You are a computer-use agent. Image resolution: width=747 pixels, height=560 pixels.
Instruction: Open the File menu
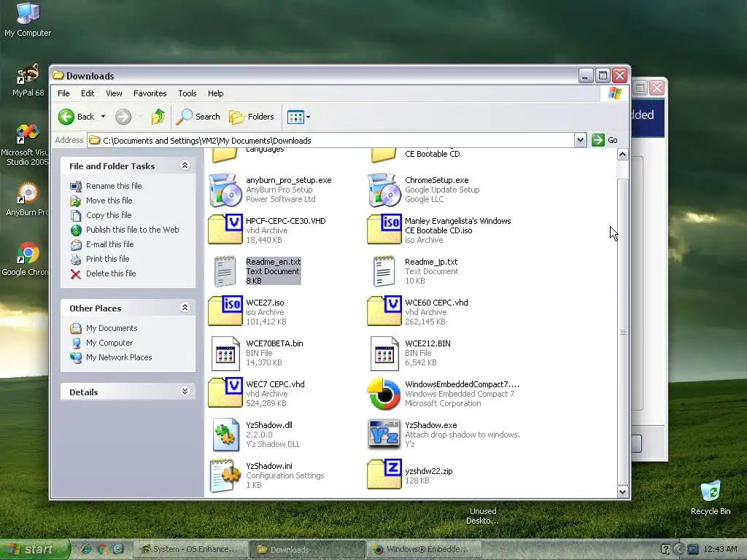click(63, 93)
